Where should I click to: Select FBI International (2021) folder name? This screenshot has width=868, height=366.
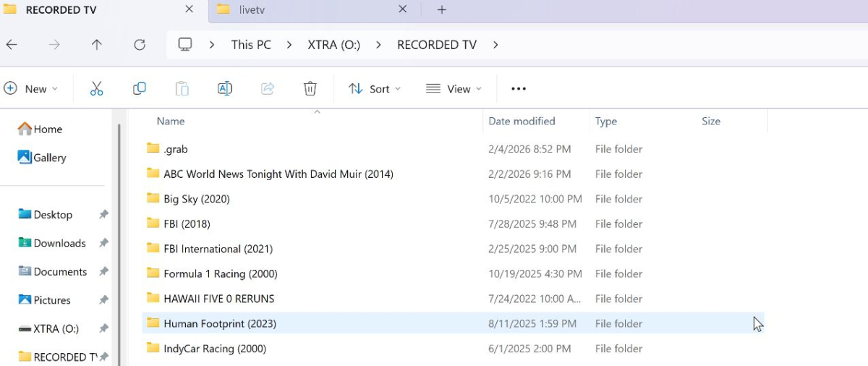point(218,248)
